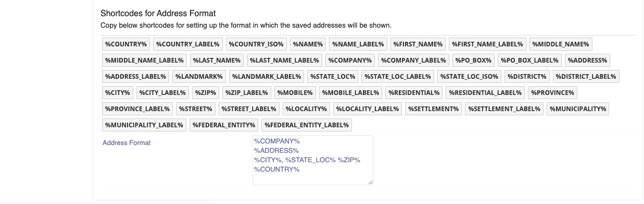Click the %ZIP% shortcode tag
The image size is (644, 204).
206,93
